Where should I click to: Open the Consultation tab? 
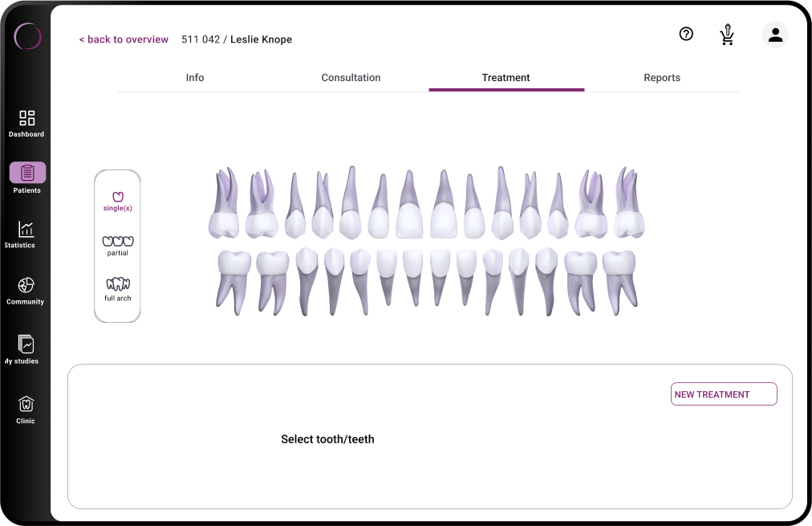(351, 78)
